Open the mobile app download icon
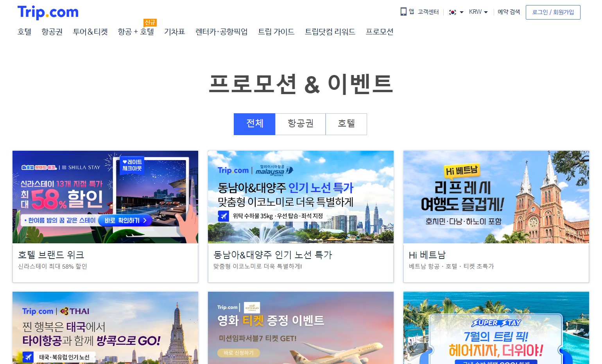Image resolution: width=602 pixels, height=364 pixels. [x=403, y=11]
